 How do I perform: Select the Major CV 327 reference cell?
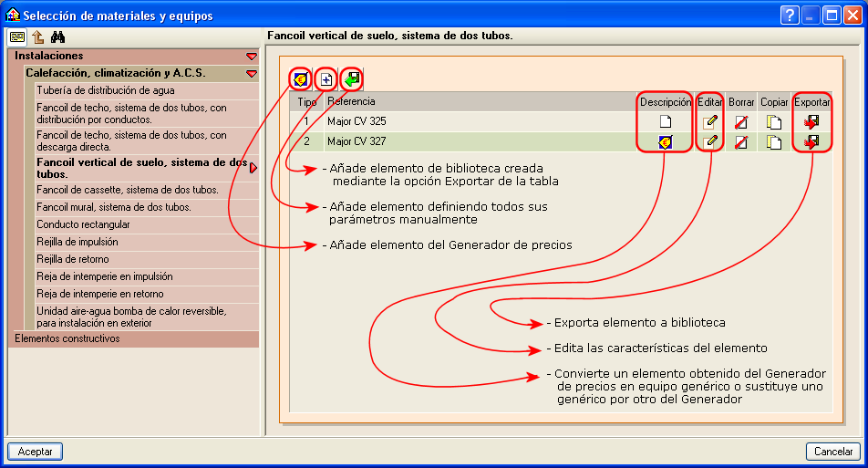pyautogui.click(x=480, y=141)
